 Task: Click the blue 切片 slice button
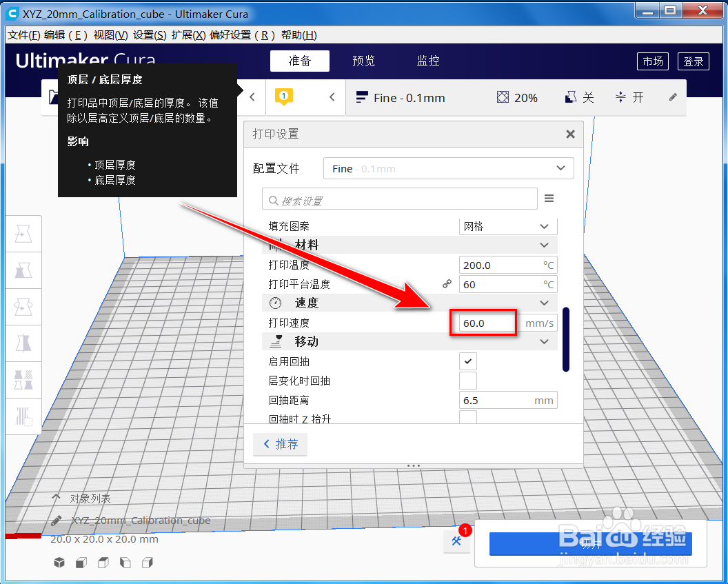pyautogui.click(x=591, y=543)
